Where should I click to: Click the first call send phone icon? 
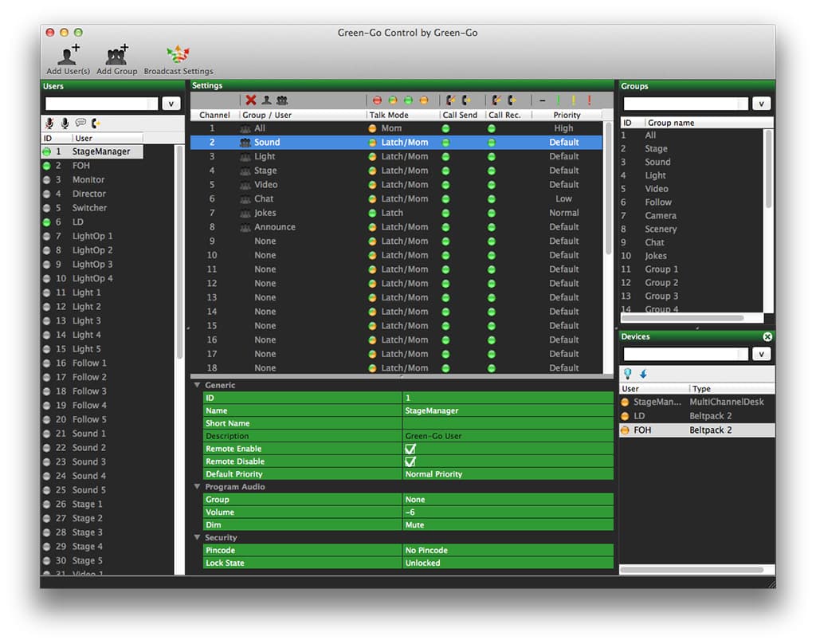coord(451,100)
